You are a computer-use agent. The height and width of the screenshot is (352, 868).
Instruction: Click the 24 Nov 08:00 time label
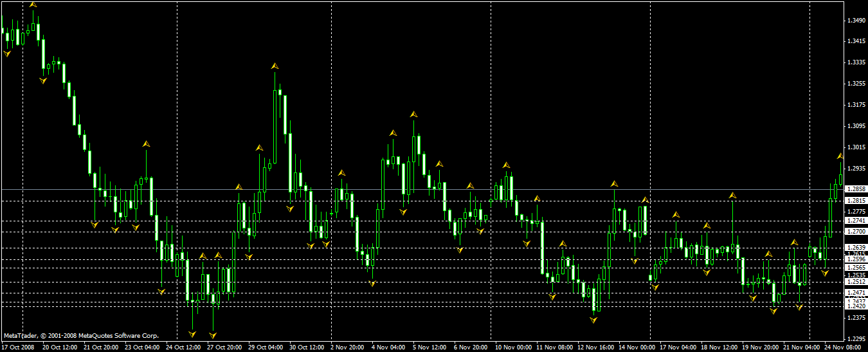coord(842,347)
